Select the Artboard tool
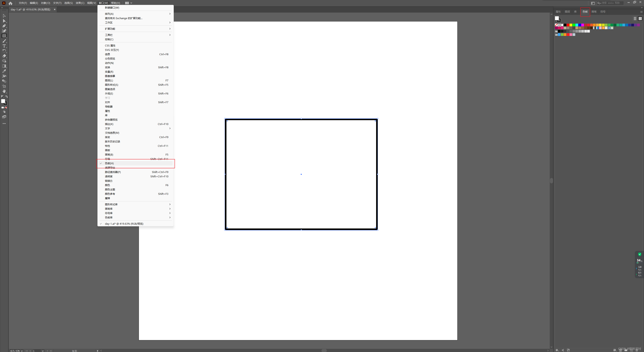Image resolution: width=644 pixels, height=352 pixels. [4, 86]
